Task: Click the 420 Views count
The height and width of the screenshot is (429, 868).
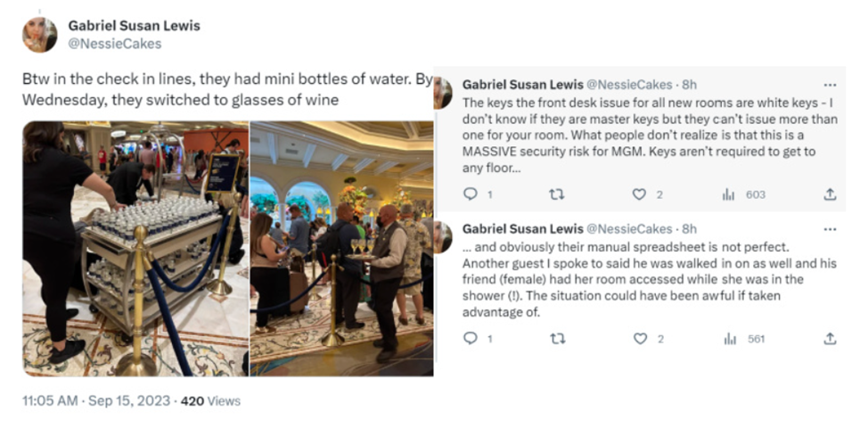Action: pos(210,400)
